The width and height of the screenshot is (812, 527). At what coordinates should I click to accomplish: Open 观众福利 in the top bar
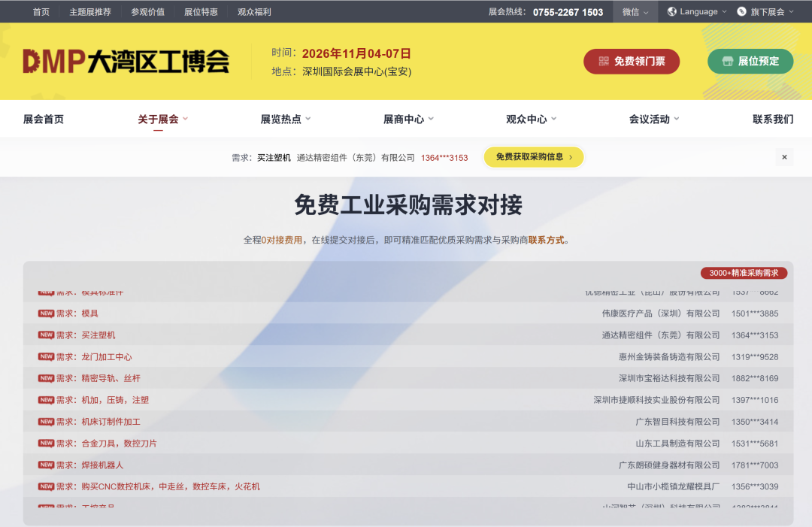(x=254, y=11)
